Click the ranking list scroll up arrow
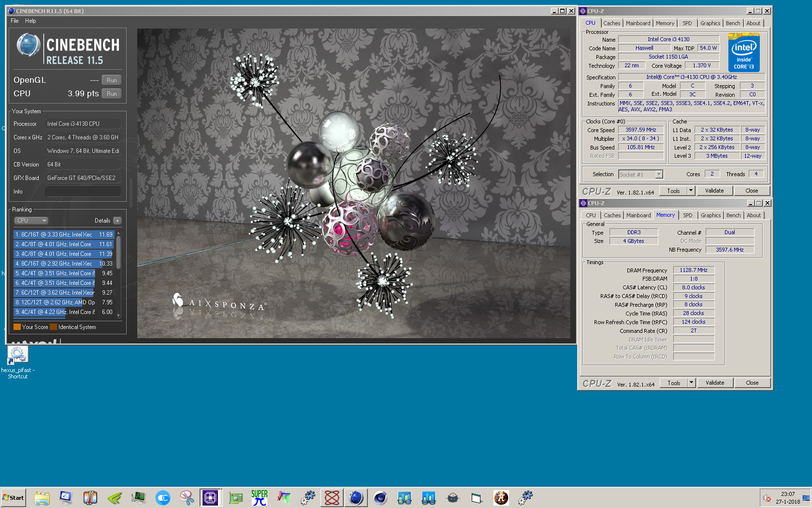This screenshot has width=812, height=508. pos(118,233)
